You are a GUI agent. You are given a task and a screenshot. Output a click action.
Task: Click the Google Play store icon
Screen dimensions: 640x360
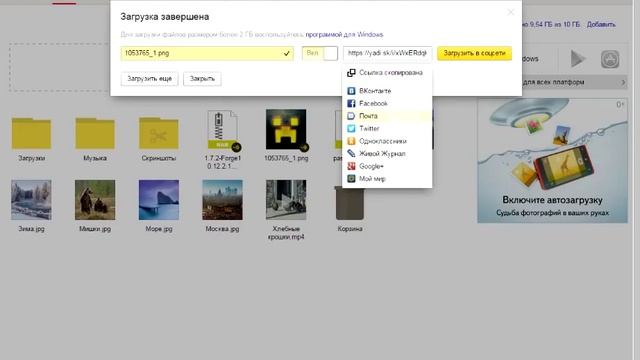(577, 59)
